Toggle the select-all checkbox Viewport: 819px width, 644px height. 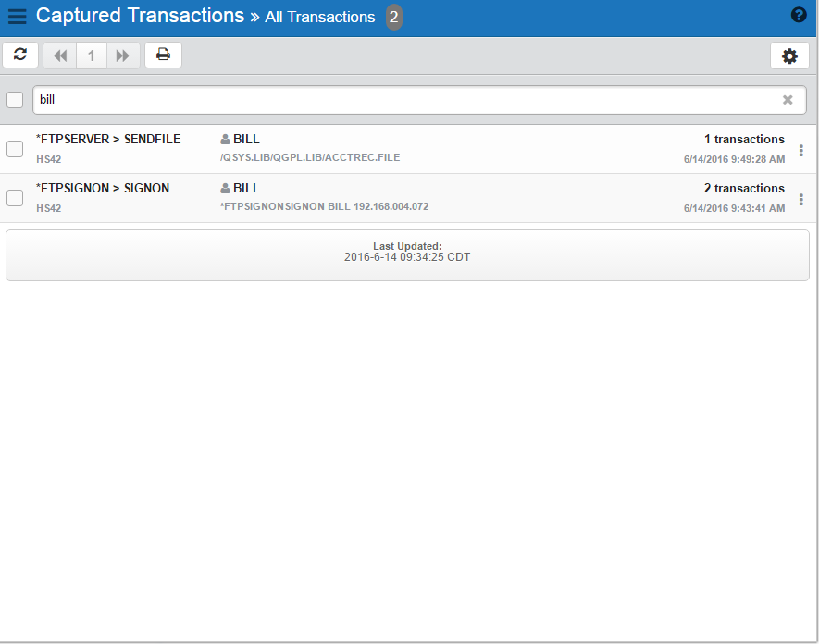(15, 100)
